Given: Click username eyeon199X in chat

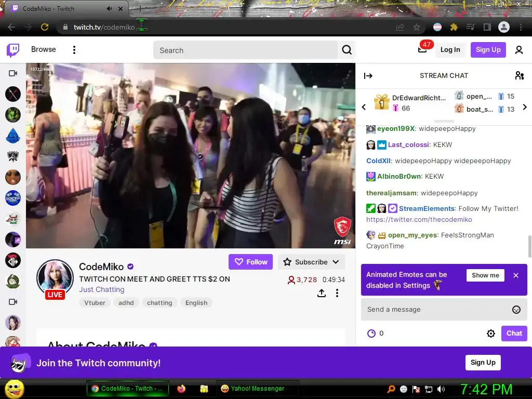Looking at the screenshot, I should 395,129.
